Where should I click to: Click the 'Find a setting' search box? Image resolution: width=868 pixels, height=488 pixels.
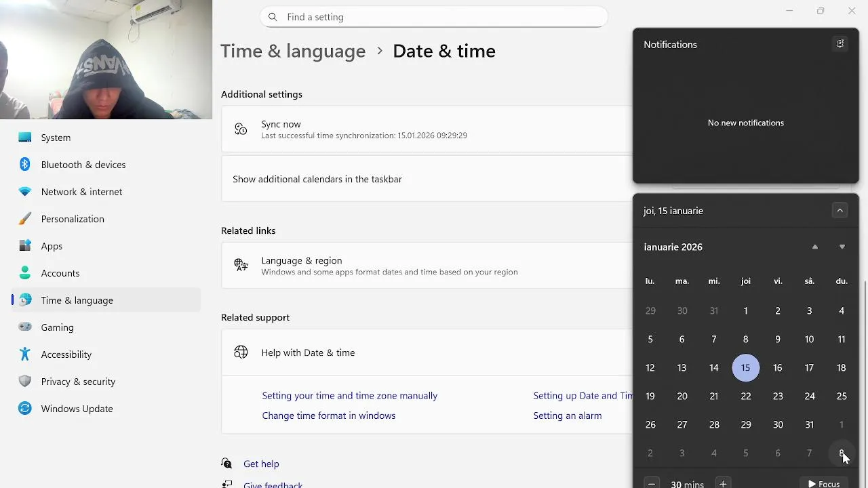coord(434,17)
